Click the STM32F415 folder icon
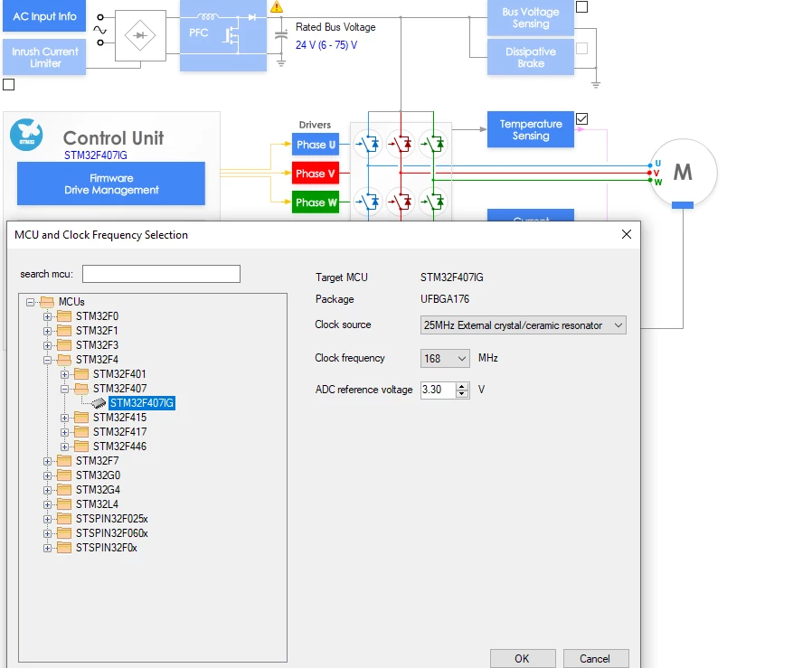Screen dimensions: 812x668 pos(81,418)
